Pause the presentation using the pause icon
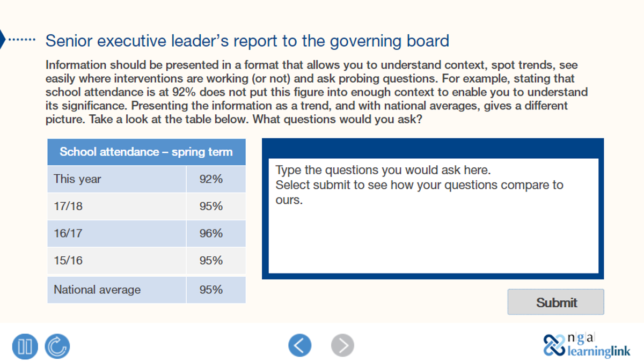The height and width of the screenshot is (362, 644). 24,346
